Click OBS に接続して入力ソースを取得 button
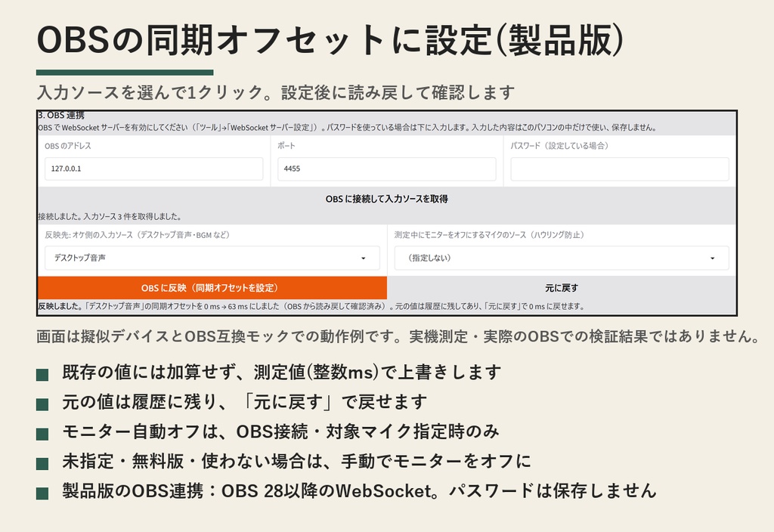This screenshot has height=532, width=774. point(386,199)
